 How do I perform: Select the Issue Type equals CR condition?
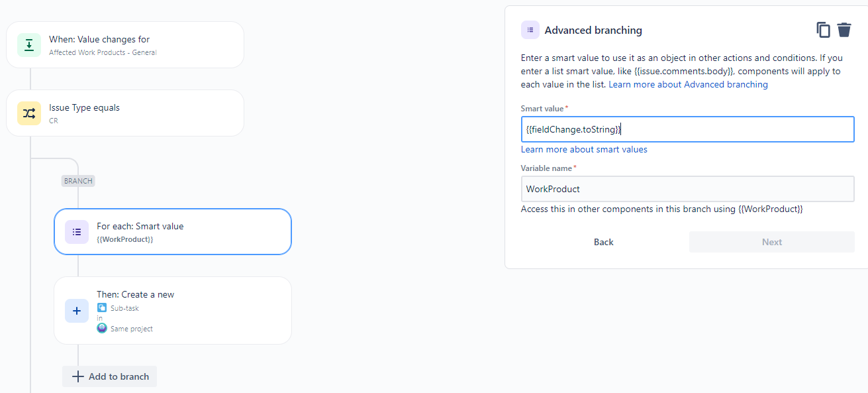pos(126,113)
